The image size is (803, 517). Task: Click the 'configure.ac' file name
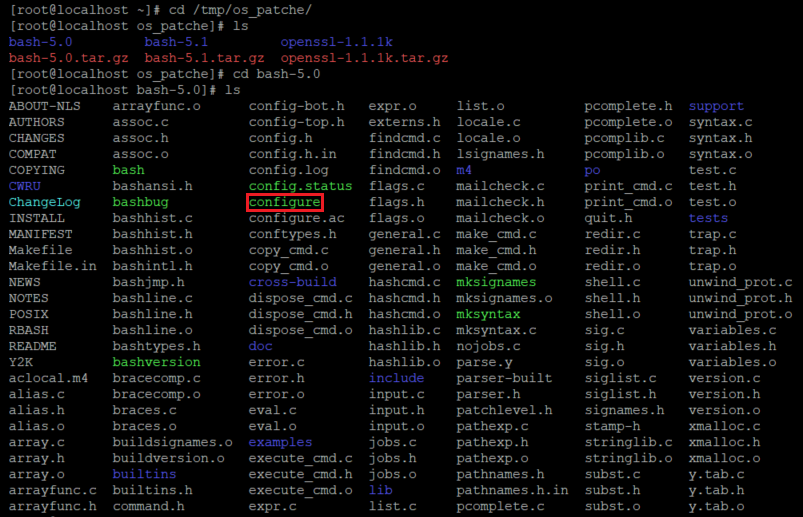click(297, 218)
